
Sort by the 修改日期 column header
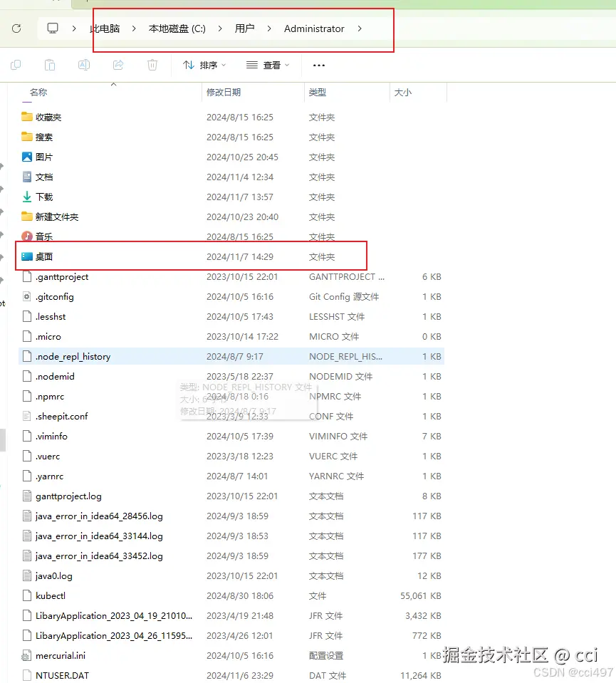[x=224, y=93]
